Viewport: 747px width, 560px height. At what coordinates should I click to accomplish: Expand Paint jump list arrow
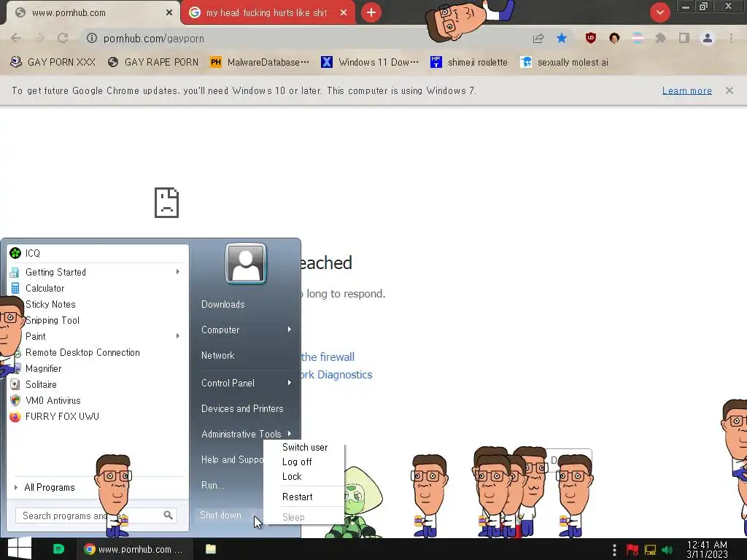pyautogui.click(x=178, y=336)
